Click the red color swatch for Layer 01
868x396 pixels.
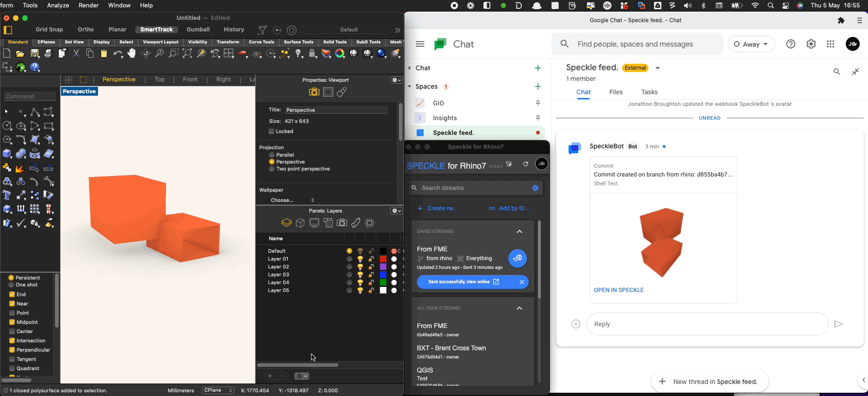pos(383,259)
